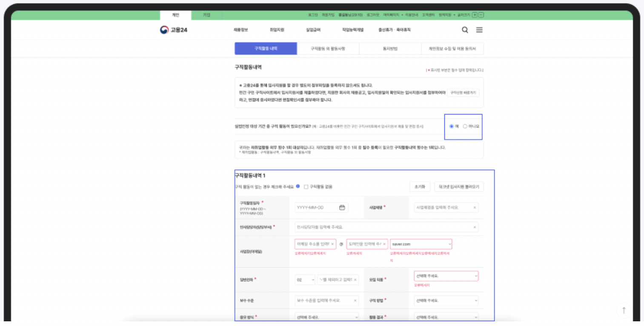Click the 초기화 button
Screen dimensions: 644x326
click(x=420, y=186)
